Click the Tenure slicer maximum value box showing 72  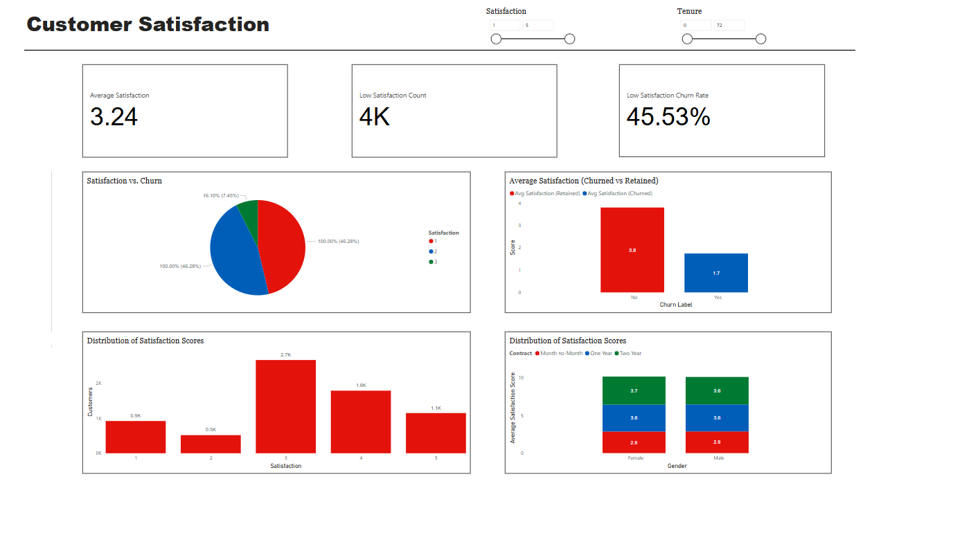(729, 25)
